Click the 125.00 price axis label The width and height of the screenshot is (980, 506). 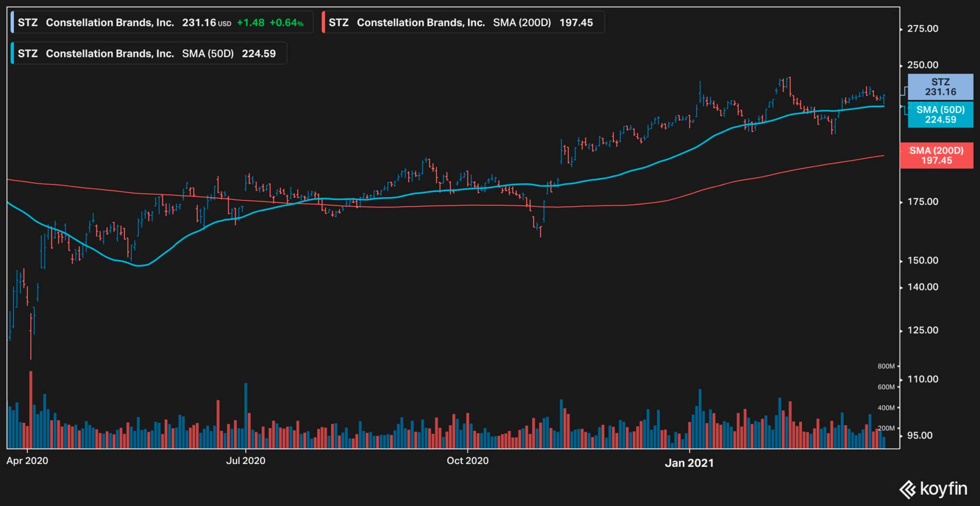click(923, 330)
